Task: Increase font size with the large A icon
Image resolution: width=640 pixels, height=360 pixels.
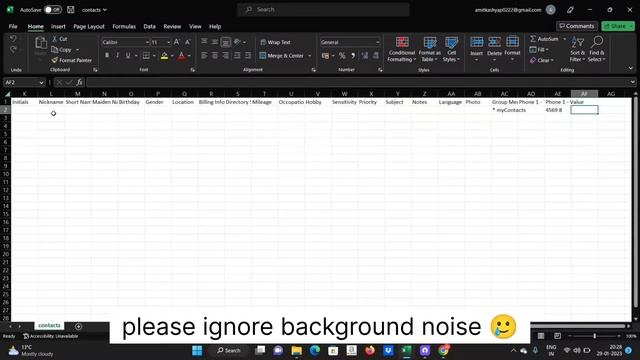Action: [x=177, y=42]
